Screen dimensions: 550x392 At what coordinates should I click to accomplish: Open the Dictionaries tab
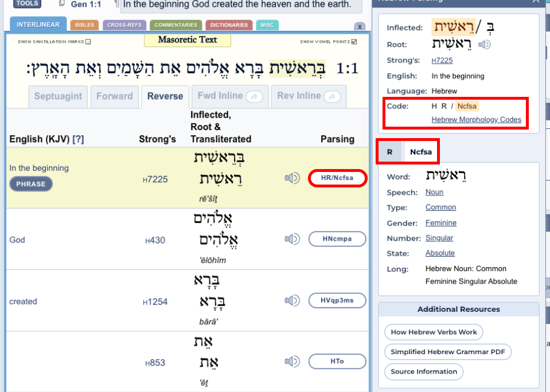pyautogui.click(x=229, y=25)
